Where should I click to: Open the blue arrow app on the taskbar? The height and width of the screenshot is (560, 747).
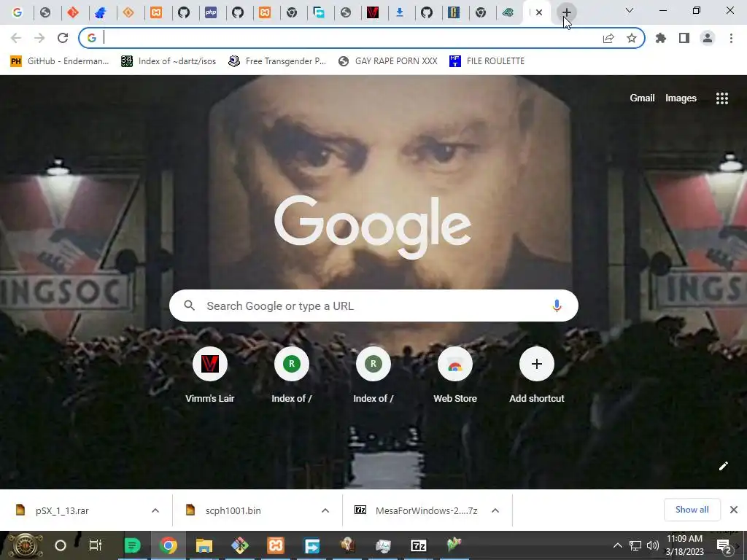click(311, 545)
